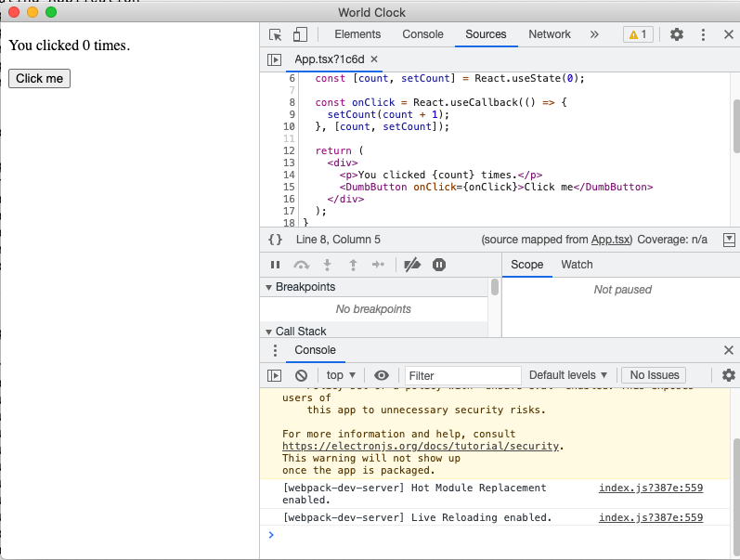Click the Step debugger arrow
The image size is (740, 560).
coord(378,265)
